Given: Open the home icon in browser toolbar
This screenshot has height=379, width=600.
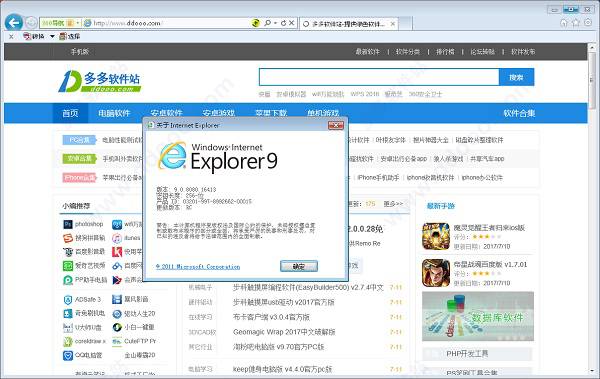Looking at the screenshot, I should point(564,23).
